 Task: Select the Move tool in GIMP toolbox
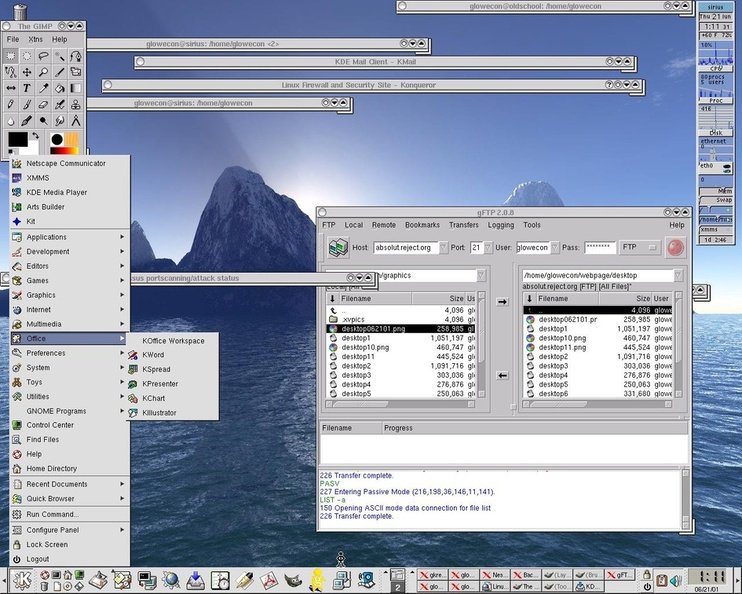pos(27,72)
